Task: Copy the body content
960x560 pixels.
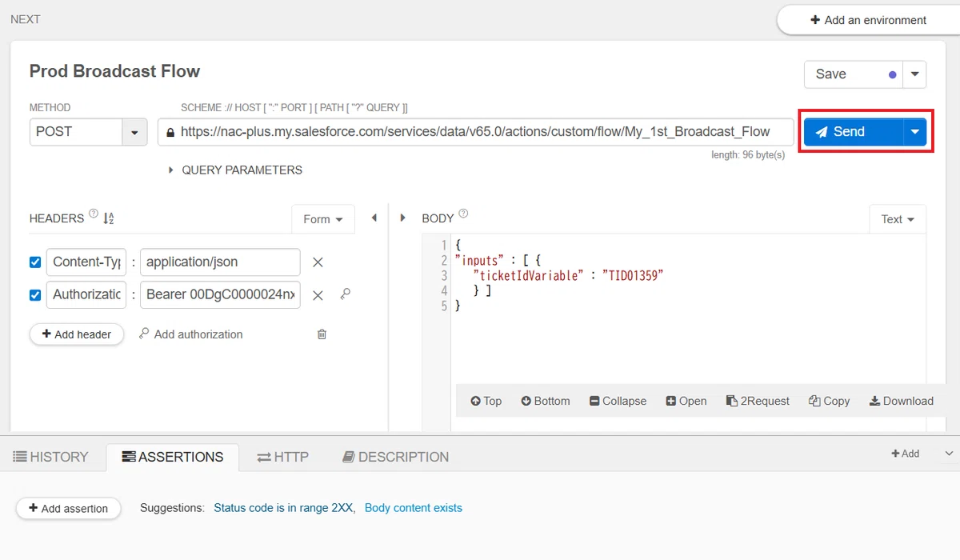Action: [829, 401]
